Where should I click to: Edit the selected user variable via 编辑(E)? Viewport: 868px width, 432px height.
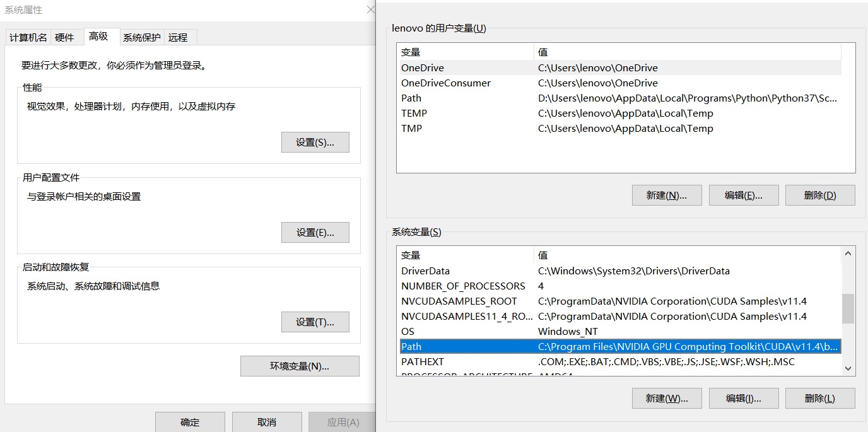point(744,195)
